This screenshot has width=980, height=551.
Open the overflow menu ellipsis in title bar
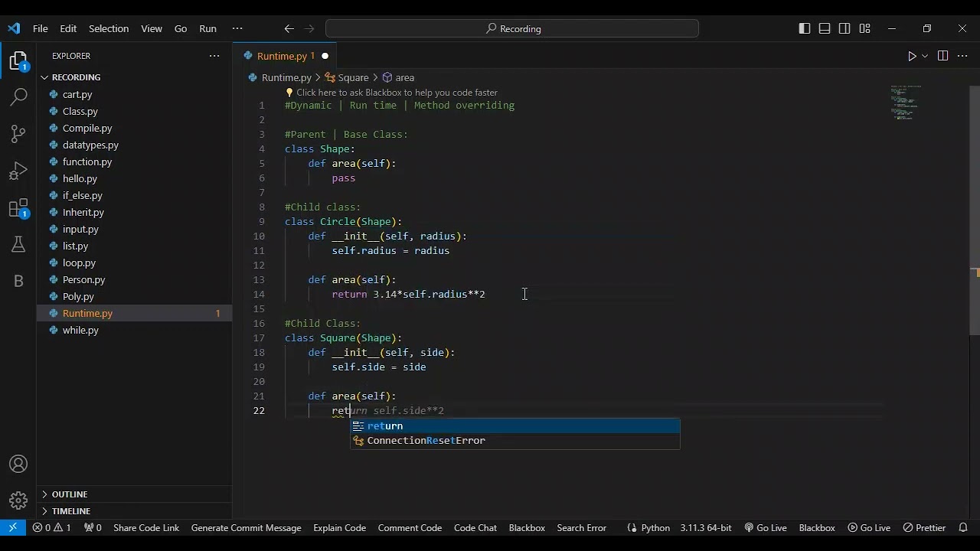[237, 28]
